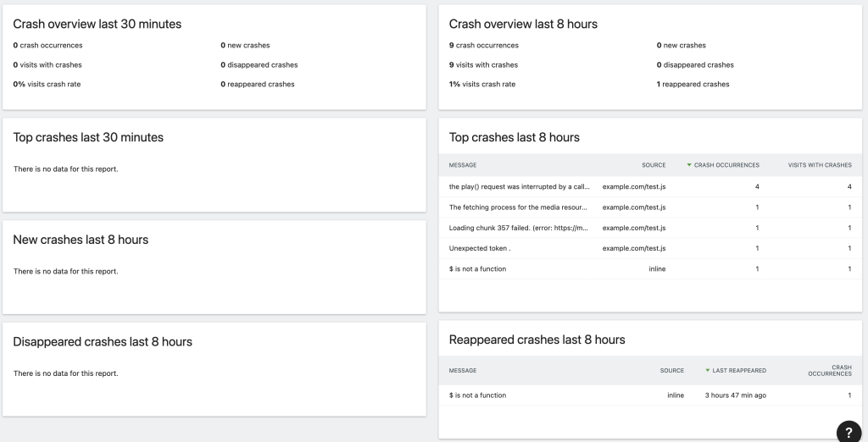This screenshot has height=442, width=868.
Task: Select the Loading chunk 357 failed crash
Action: pyautogui.click(x=519, y=228)
